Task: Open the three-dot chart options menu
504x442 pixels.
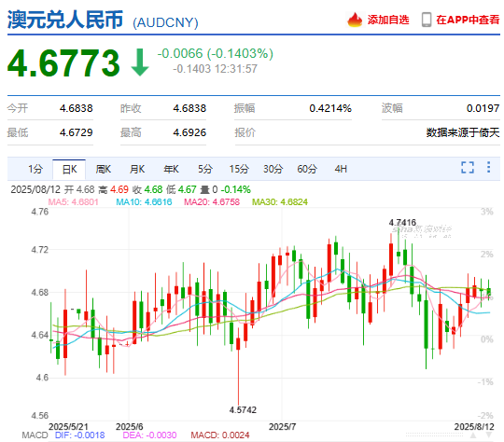Action: click(488, 167)
